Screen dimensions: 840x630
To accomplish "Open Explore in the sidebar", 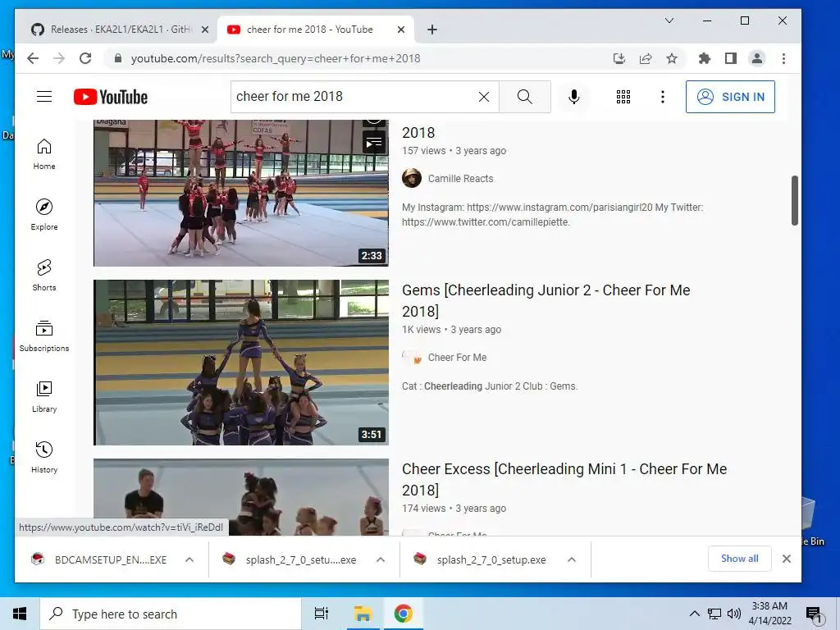I will (x=44, y=215).
